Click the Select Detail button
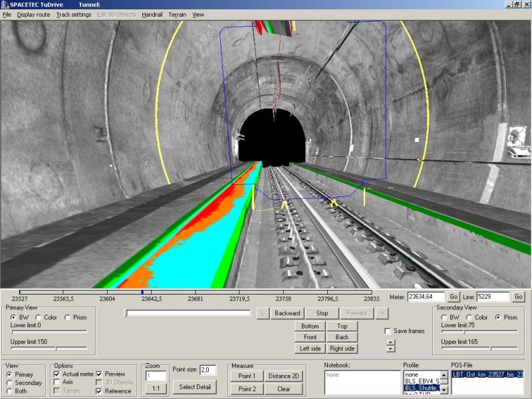 tap(195, 387)
